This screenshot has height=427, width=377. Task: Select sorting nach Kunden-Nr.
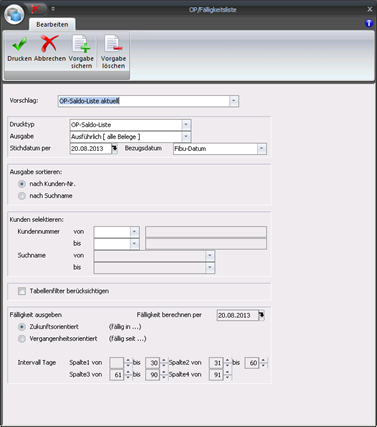tap(22, 184)
